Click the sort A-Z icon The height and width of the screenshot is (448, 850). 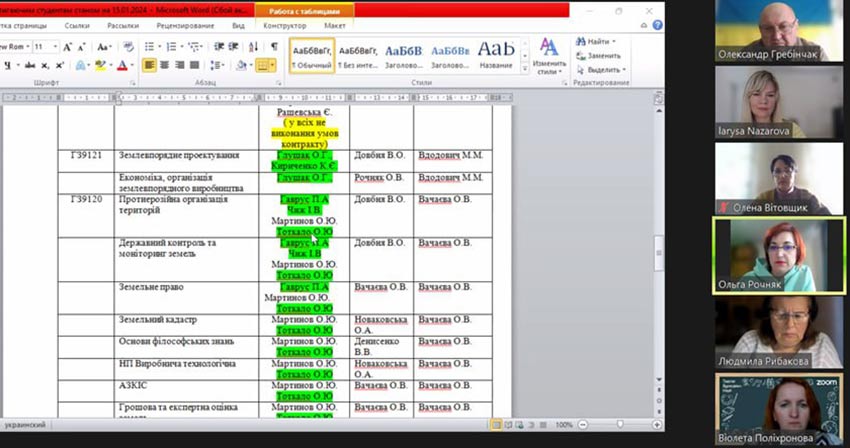254,46
